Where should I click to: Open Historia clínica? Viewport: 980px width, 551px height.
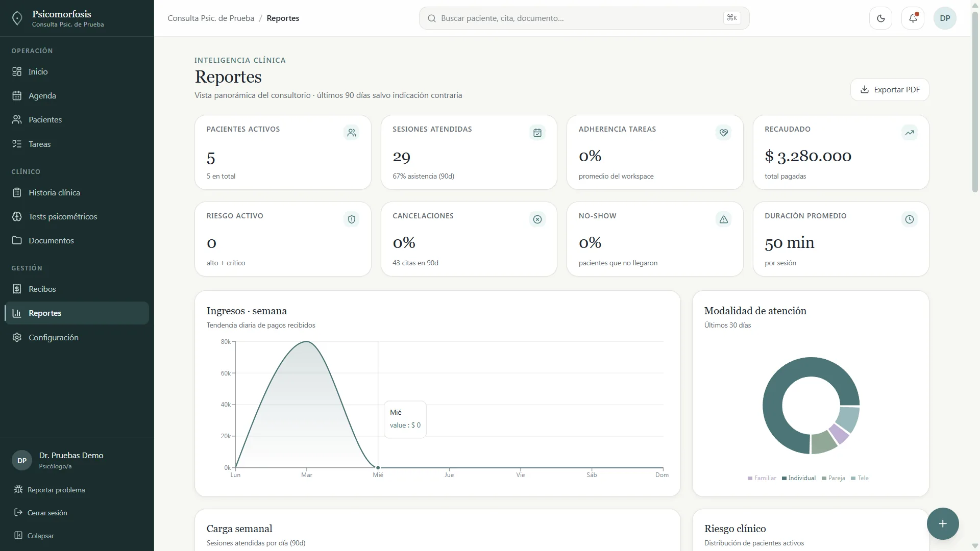pos(77,193)
